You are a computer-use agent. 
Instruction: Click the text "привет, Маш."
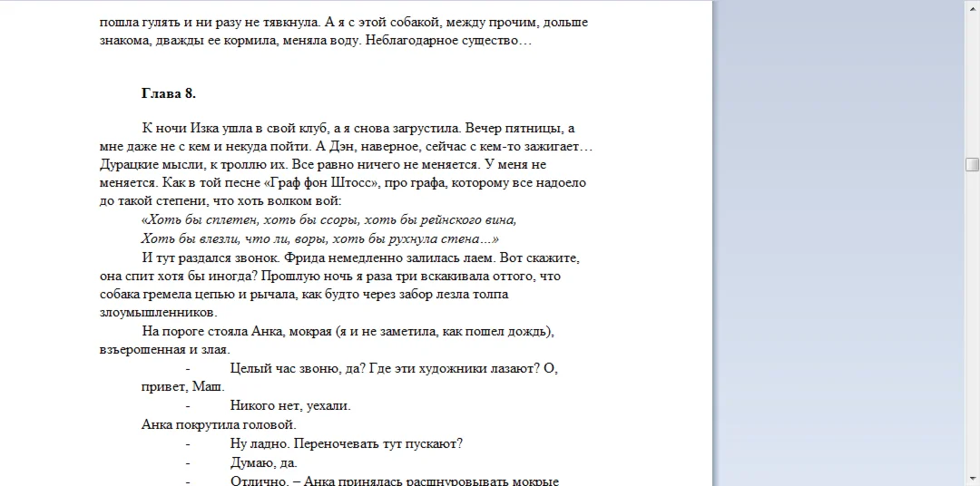[x=182, y=386]
